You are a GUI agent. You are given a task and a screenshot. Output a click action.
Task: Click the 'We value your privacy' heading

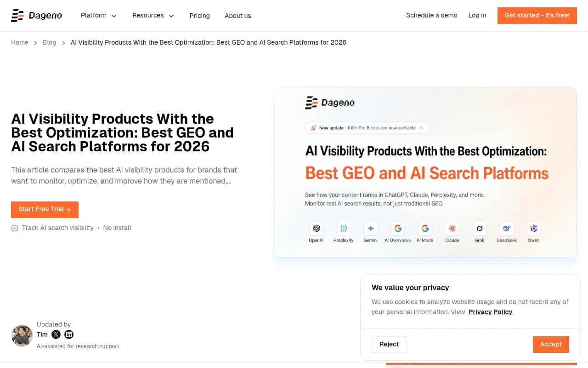pos(410,287)
